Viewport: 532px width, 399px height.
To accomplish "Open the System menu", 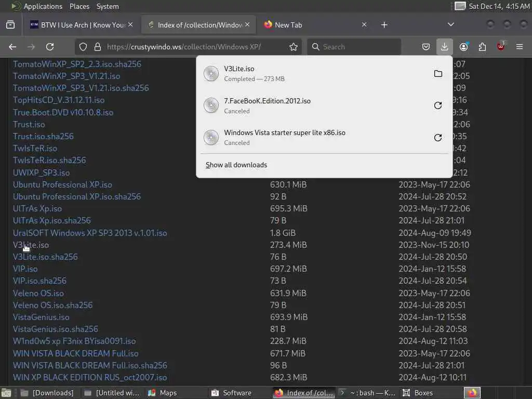I will click(108, 6).
